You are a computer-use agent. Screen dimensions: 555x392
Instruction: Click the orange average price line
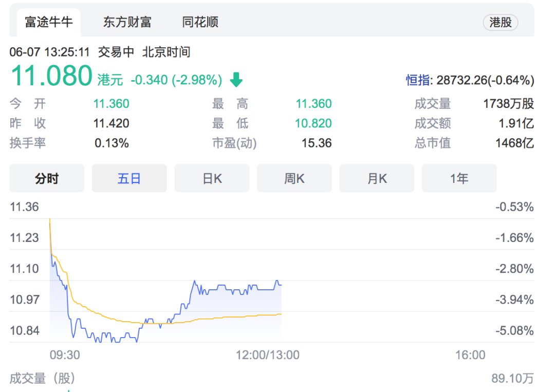(x=231, y=317)
